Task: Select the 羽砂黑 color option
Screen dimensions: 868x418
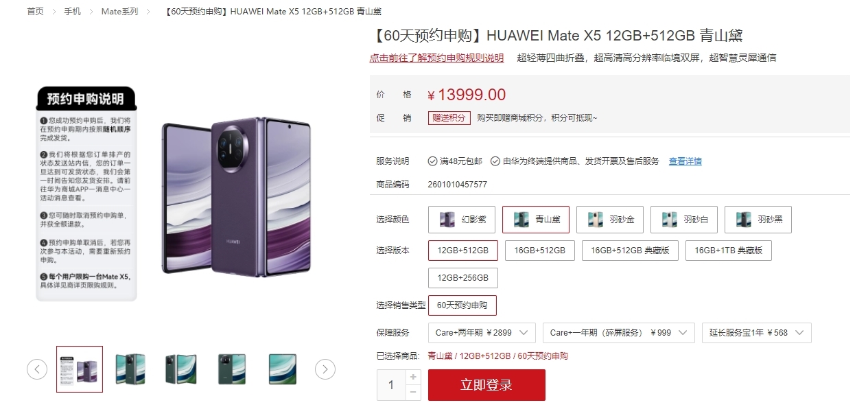Action: (x=760, y=220)
